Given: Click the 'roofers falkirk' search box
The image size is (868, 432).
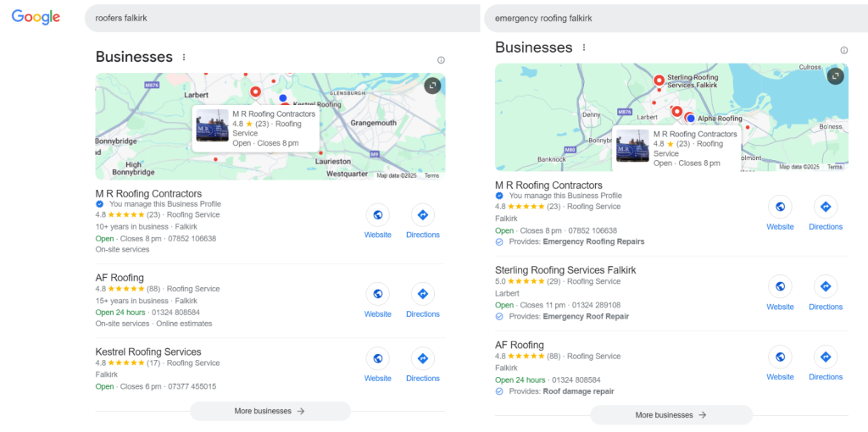Looking at the screenshot, I should [x=282, y=19].
